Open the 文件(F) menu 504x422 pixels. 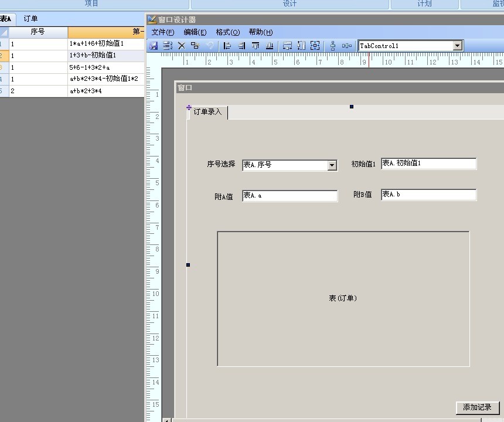pos(163,32)
